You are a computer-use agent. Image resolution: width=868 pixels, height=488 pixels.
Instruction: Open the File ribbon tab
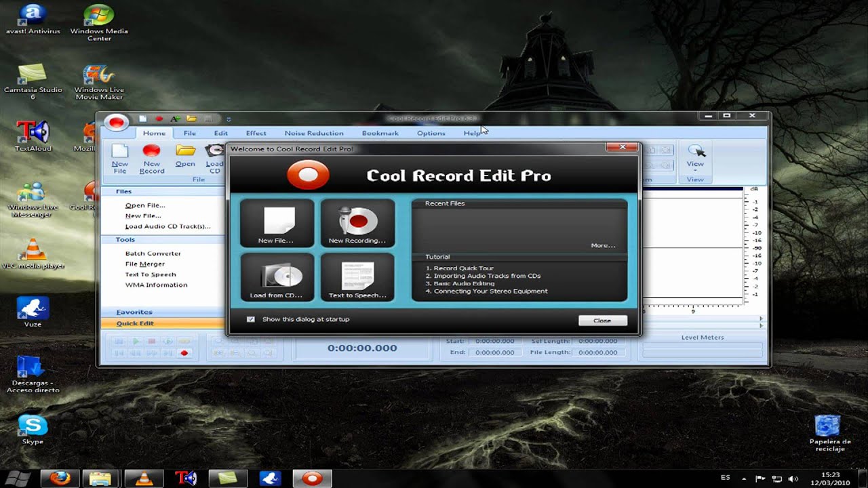point(190,133)
